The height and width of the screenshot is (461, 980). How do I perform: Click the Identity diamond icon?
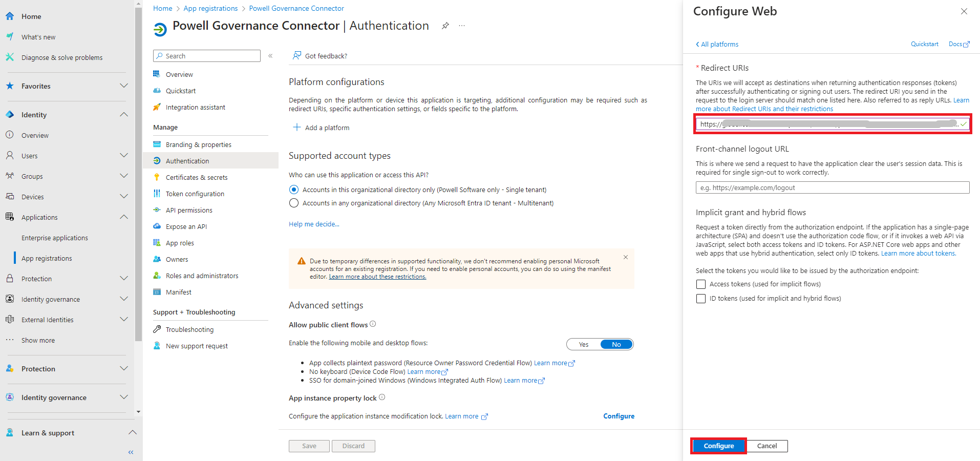click(x=10, y=115)
